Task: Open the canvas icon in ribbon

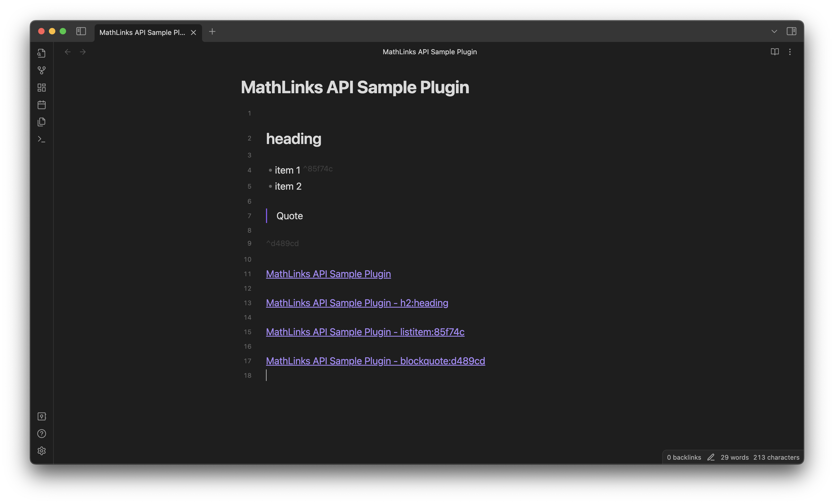Action: 42,88
